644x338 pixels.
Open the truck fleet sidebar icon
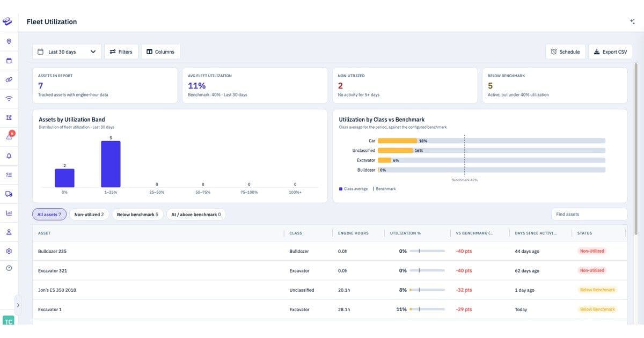pos(9,194)
